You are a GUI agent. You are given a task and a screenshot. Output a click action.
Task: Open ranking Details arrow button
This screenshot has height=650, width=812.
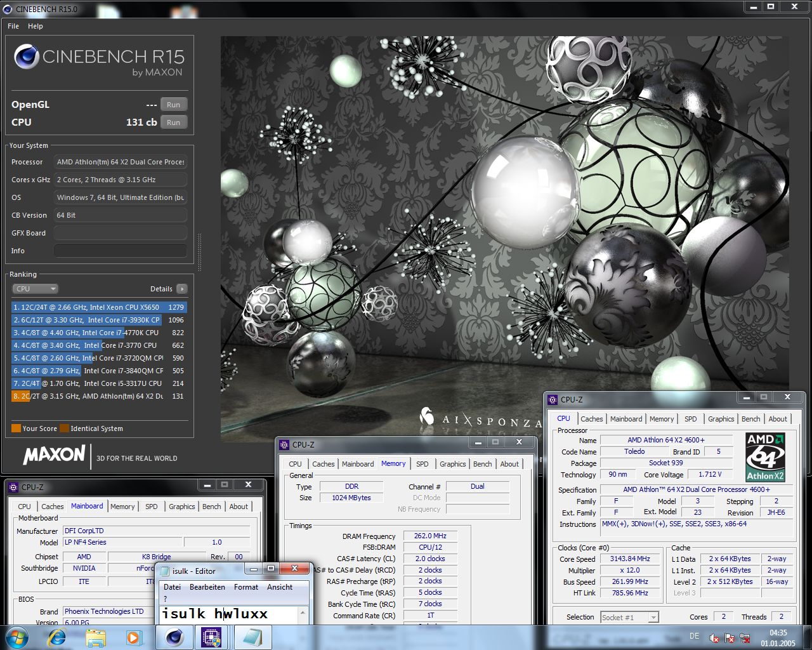182,289
